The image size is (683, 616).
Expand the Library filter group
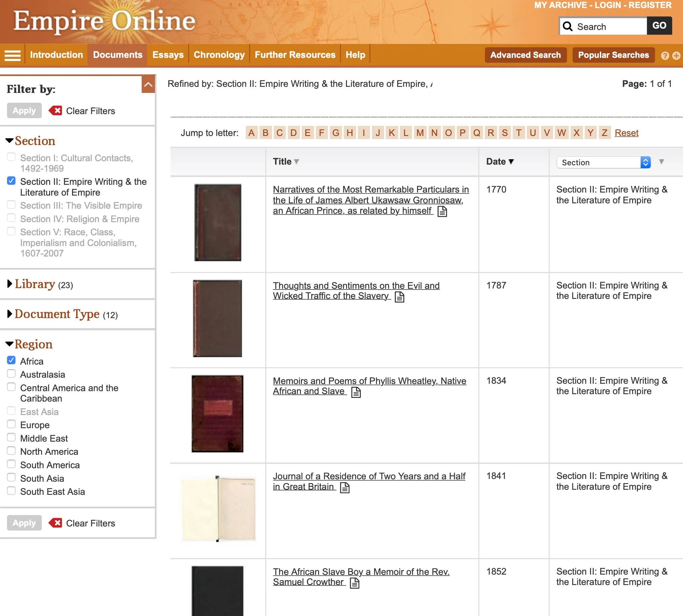35,284
